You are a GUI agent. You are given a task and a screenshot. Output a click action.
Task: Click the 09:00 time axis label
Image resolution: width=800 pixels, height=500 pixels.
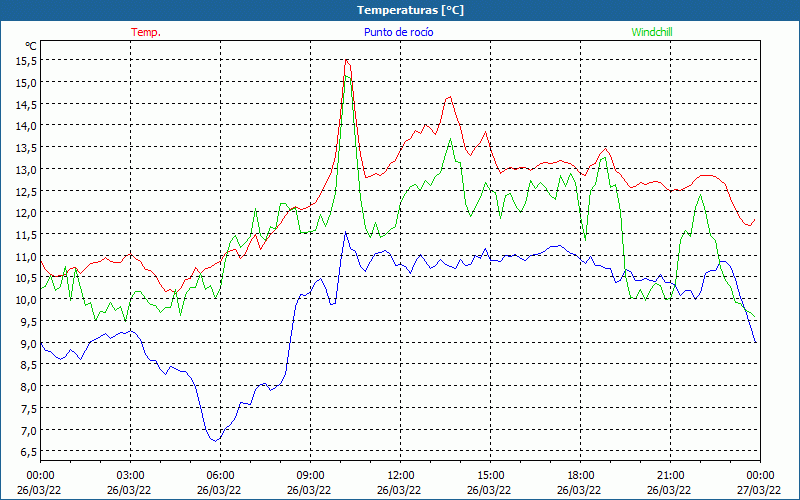click(311, 476)
